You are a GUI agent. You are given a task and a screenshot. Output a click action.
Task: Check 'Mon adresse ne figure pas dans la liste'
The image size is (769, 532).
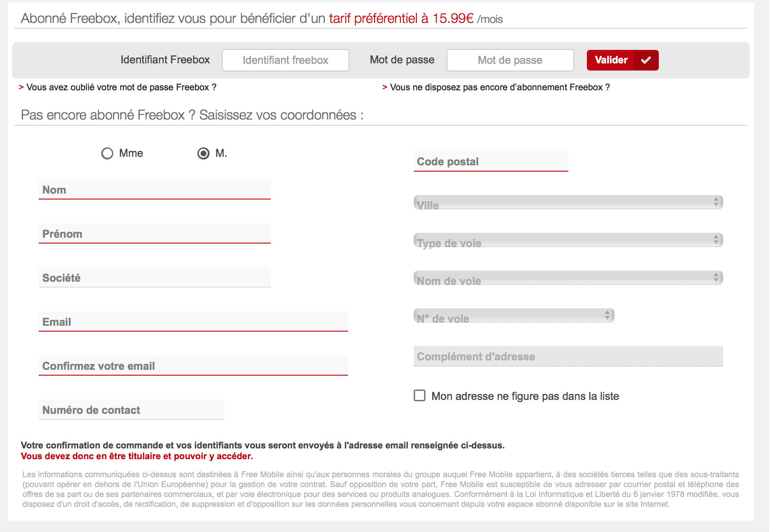click(420, 395)
